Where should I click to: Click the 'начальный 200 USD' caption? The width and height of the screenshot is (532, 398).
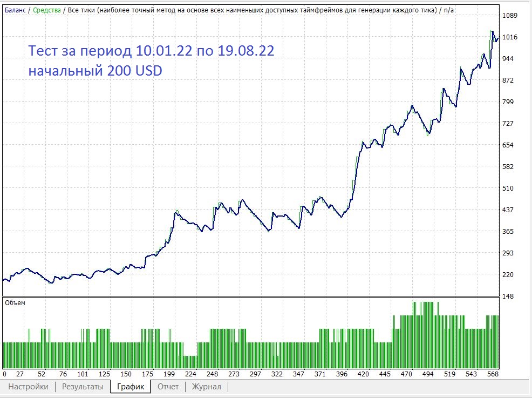click(96, 71)
